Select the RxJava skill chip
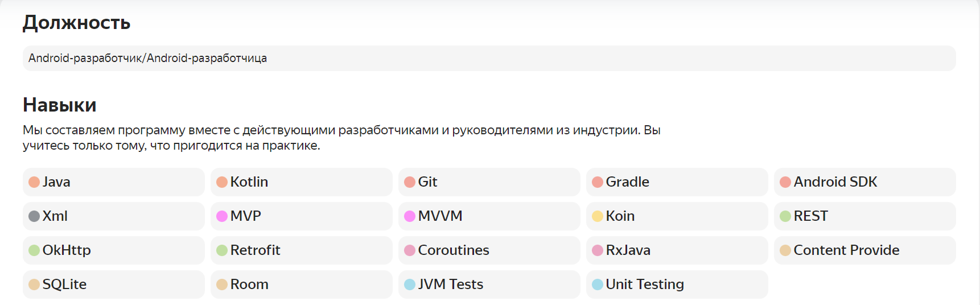 [677, 250]
